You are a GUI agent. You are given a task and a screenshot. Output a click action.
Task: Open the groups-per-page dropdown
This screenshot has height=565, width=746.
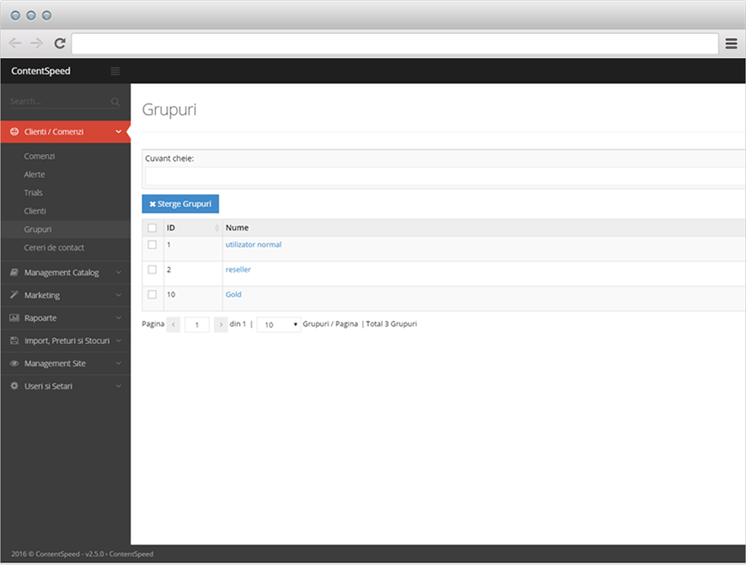coord(279,325)
